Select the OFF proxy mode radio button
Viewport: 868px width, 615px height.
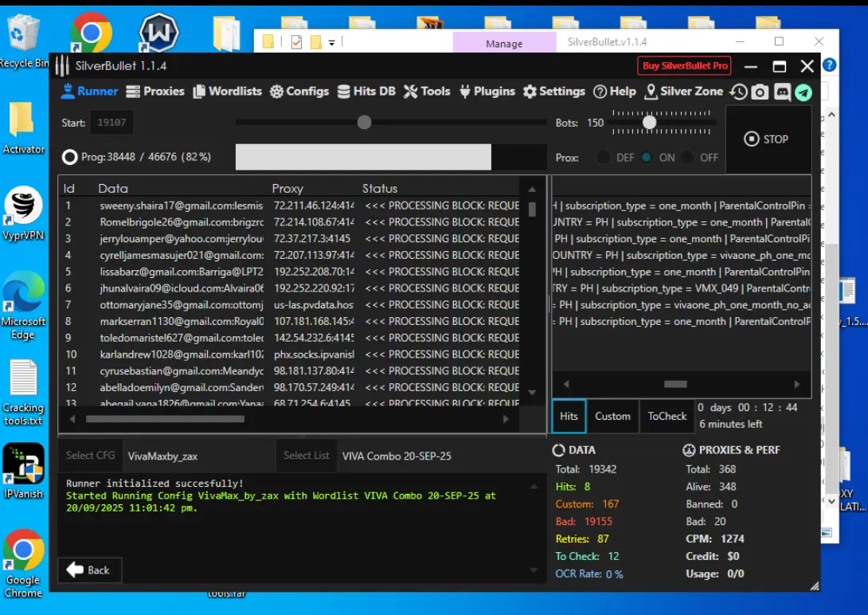(x=687, y=158)
